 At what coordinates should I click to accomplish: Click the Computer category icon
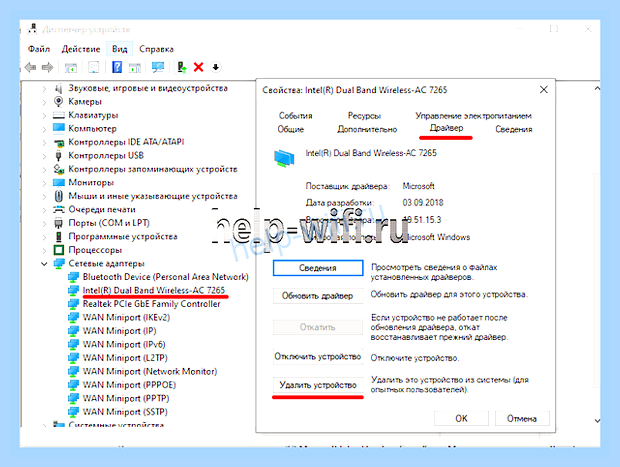coord(59,128)
